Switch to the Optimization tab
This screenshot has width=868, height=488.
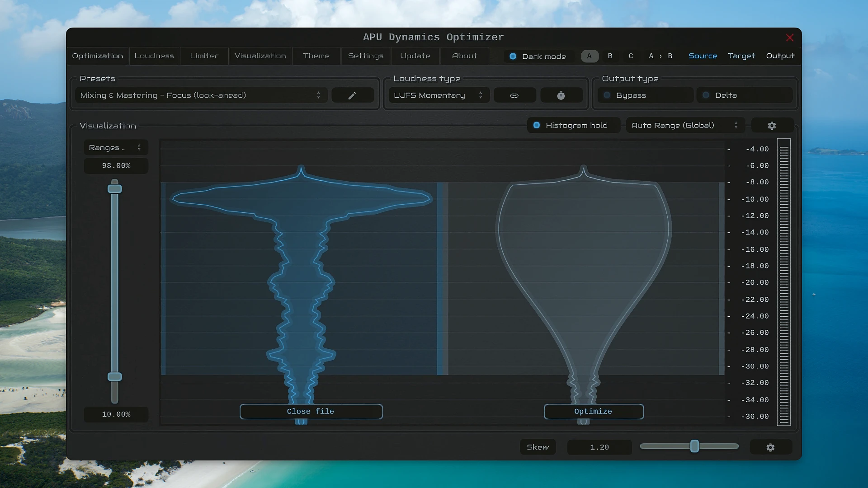98,56
